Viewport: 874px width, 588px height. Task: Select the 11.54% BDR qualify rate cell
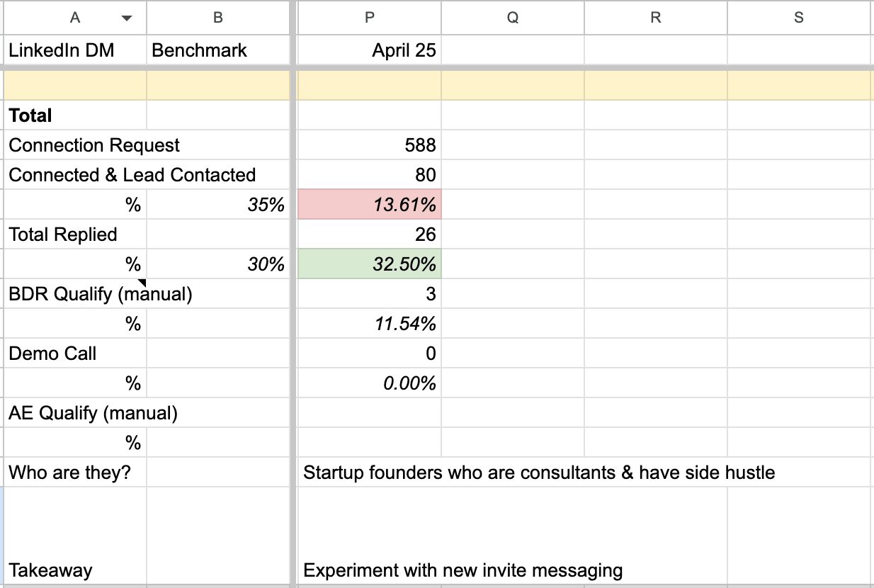pyautogui.click(x=369, y=324)
